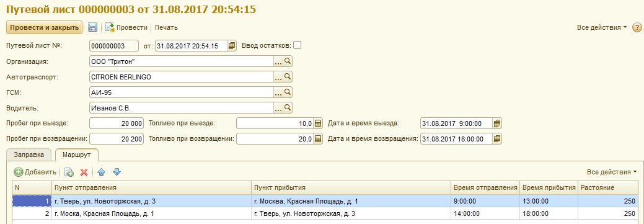Click the Печать button
Image resolution: width=644 pixels, height=224 pixels.
pyautogui.click(x=166, y=27)
